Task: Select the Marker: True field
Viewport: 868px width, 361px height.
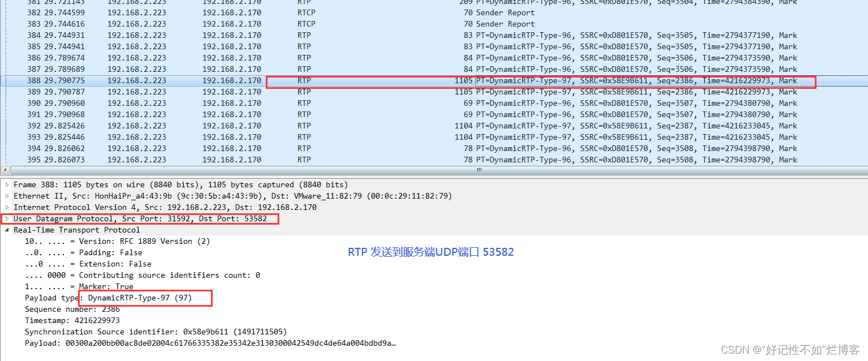Action: pyautogui.click(x=79, y=286)
